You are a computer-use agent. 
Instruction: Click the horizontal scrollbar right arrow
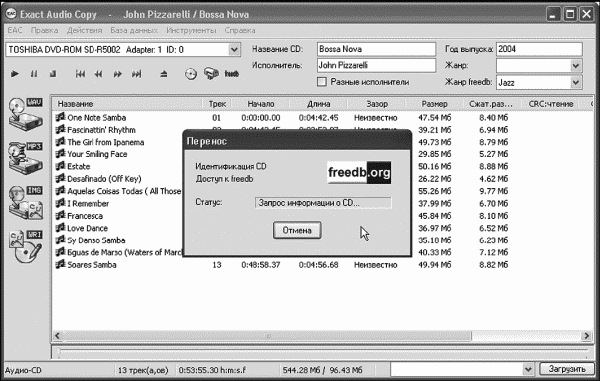[x=586, y=336]
